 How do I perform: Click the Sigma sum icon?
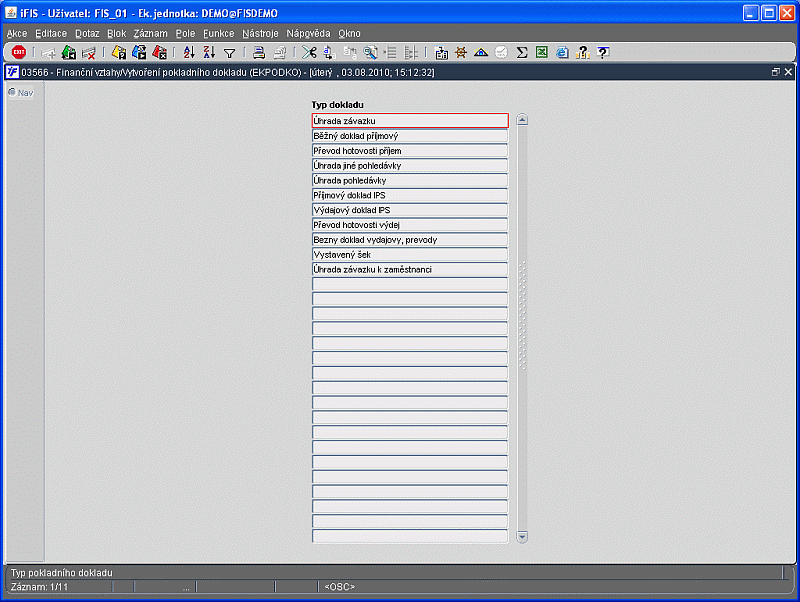(521, 52)
